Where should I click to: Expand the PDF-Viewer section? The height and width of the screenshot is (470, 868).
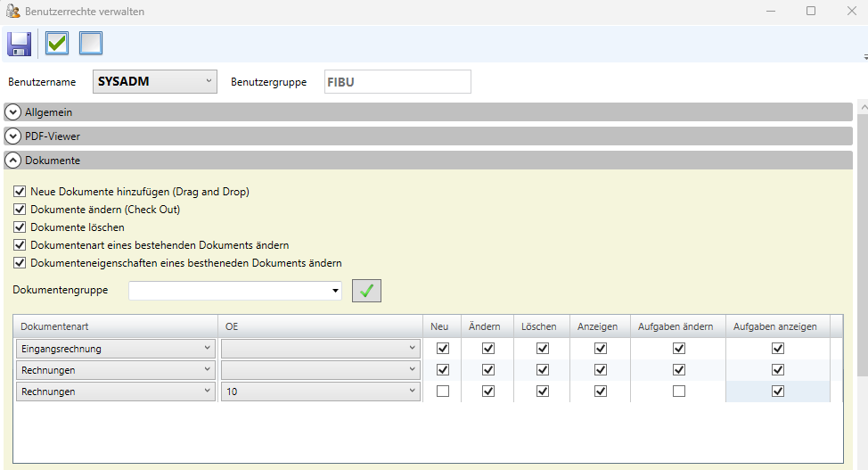(13, 136)
